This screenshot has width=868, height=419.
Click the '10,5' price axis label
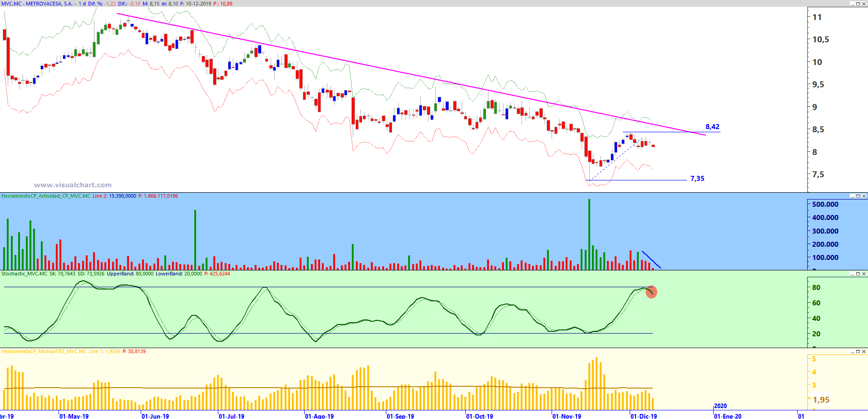pyautogui.click(x=821, y=40)
